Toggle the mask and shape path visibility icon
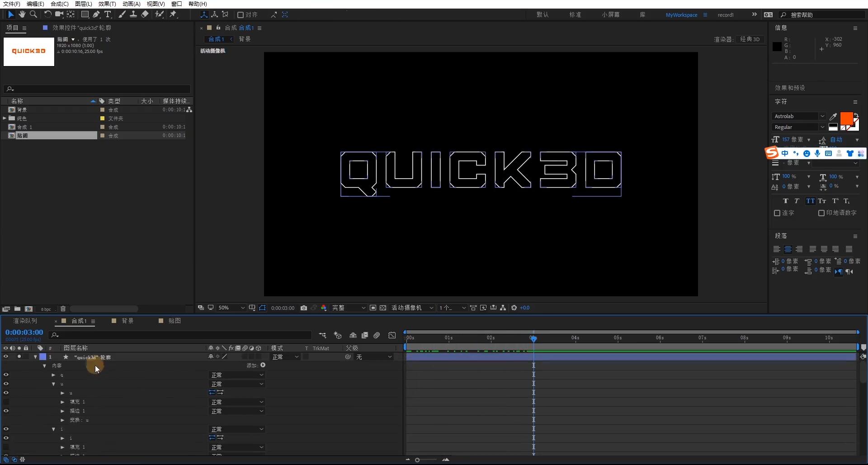The height and width of the screenshot is (465, 868). pyautogui.click(x=262, y=308)
